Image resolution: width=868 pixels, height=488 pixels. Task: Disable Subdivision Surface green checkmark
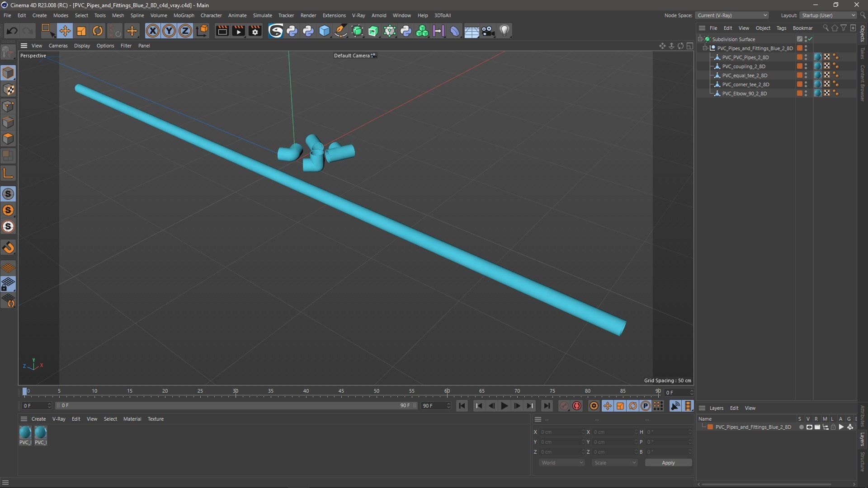(x=811, y=39)
